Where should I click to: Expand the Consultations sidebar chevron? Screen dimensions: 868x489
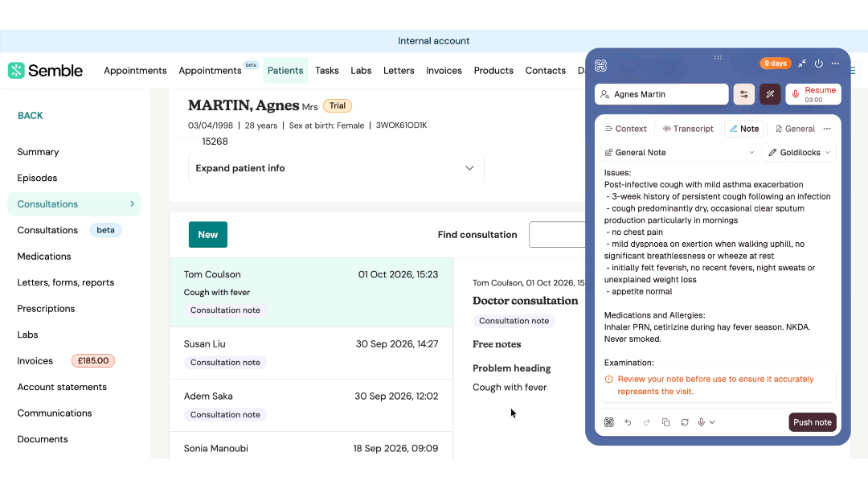point(132,203)
